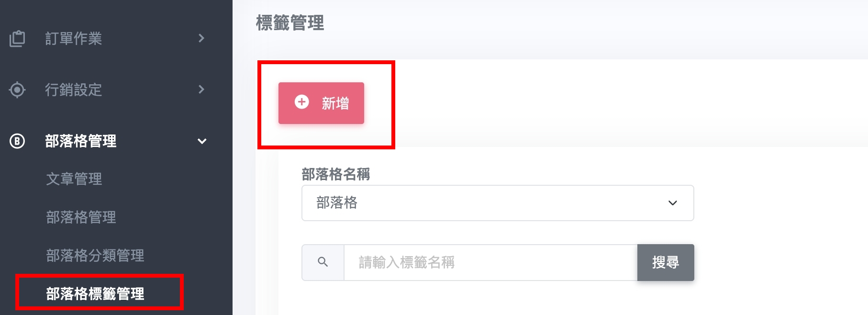Select 部落格標籤管理 in the sidebar
868x315 pixels.
95,293
